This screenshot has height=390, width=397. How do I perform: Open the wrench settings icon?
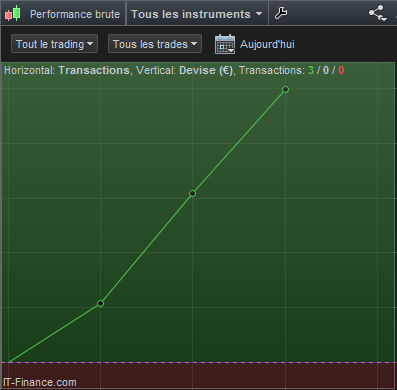[x=281, y=13]
